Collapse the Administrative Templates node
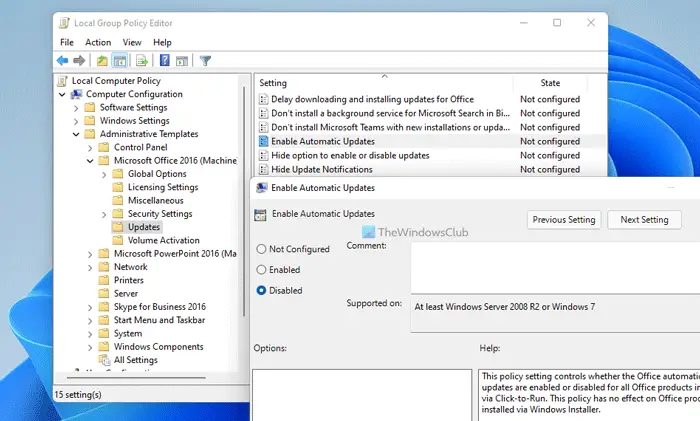The width and height of the screenshot is (700, 421). coord(76,134)
